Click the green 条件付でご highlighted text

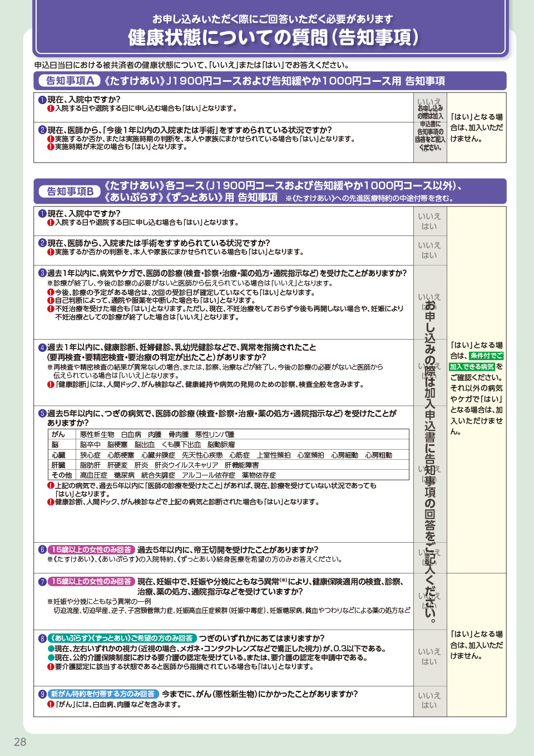click(x=486, y=356)
